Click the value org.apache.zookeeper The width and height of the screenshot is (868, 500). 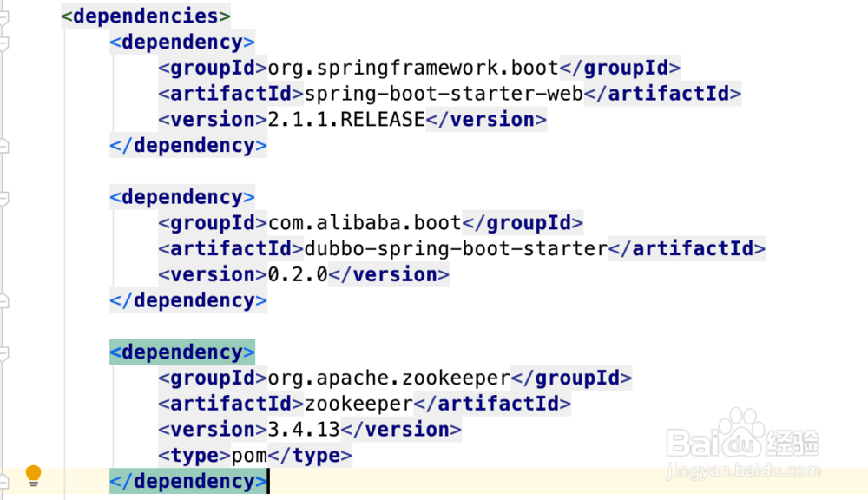pyautogui.click(x=389, y=378)
